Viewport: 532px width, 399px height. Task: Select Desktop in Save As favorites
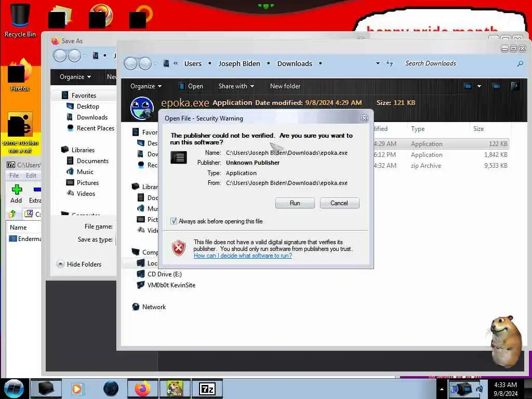(87, 106)
